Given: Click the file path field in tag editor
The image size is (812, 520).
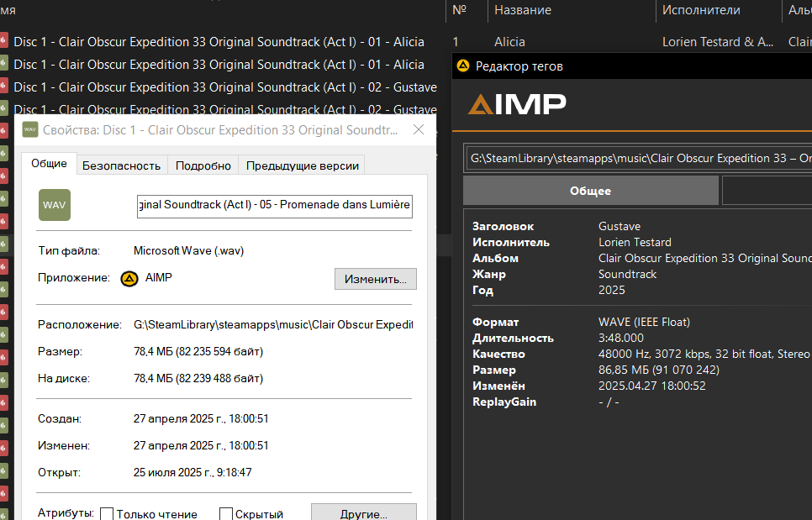Looking at the screenshot, I should click(x=638, y=158).
